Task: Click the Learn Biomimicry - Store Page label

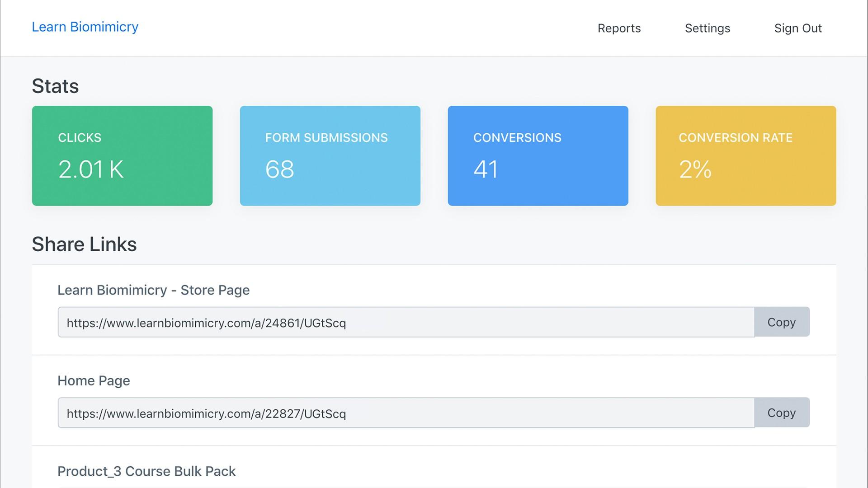Action: [x=153, y=290]
